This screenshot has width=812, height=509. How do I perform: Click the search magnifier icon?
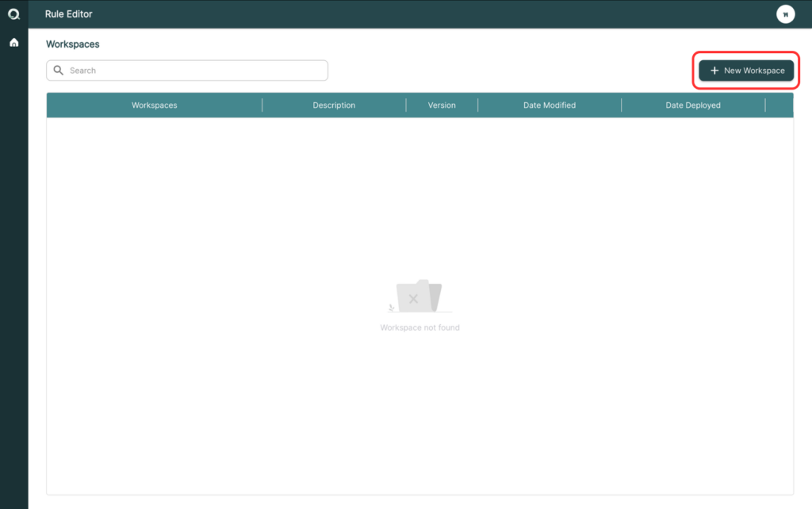point(59,70)
